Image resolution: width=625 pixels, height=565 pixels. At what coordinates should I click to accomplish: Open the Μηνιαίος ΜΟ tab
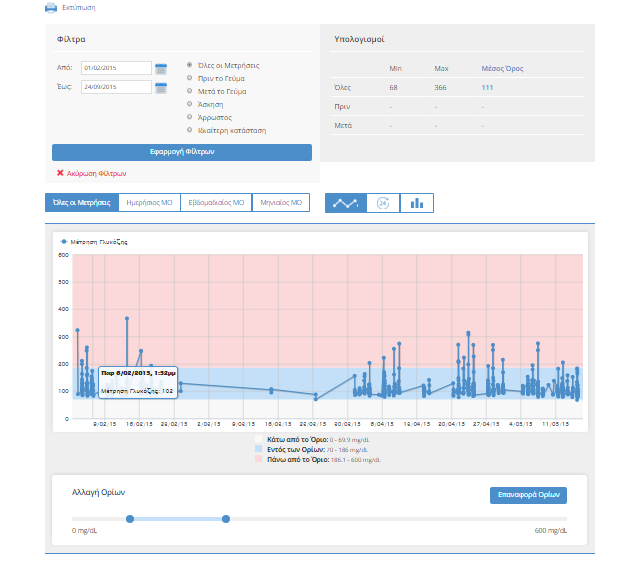(281, 203)
